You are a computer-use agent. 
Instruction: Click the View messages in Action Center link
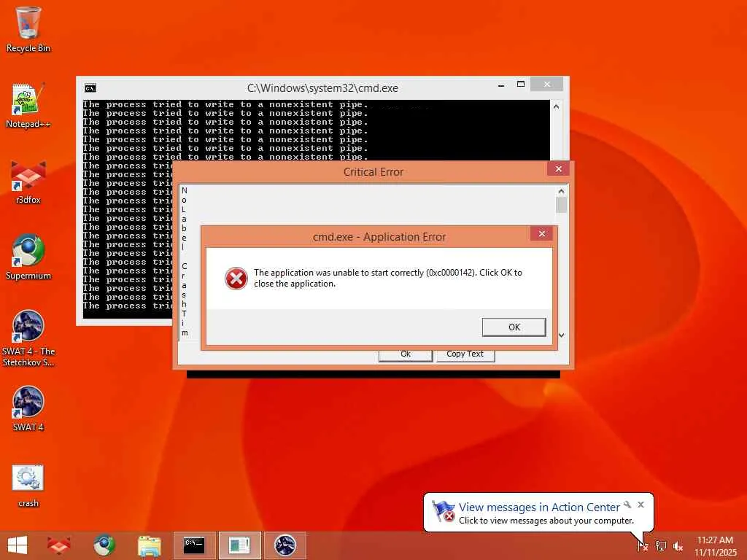point(539,507)
